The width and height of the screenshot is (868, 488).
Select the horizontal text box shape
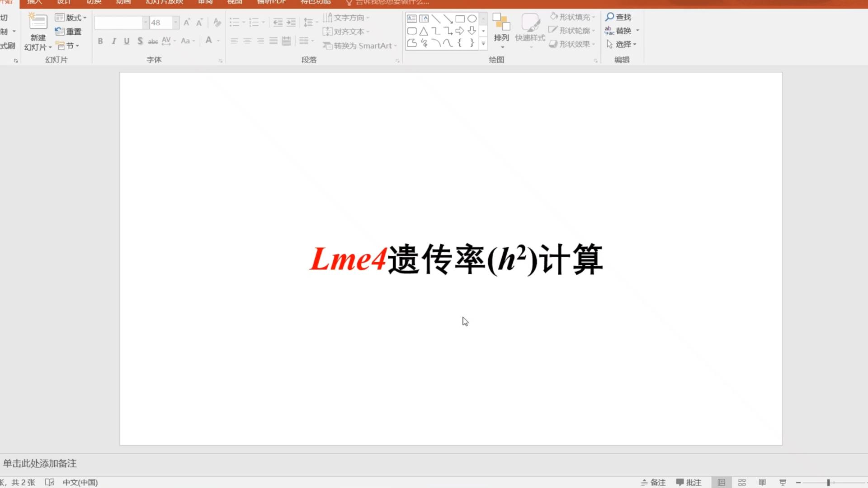(x=411, y=19)
